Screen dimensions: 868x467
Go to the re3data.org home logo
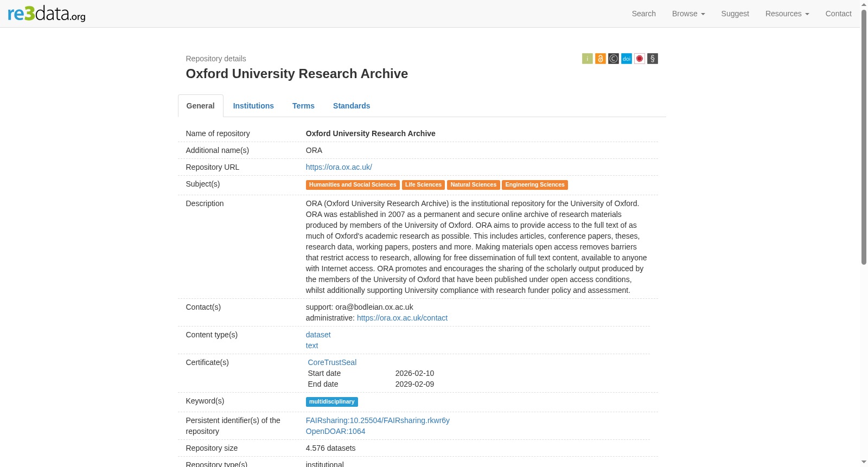(47, 14)
